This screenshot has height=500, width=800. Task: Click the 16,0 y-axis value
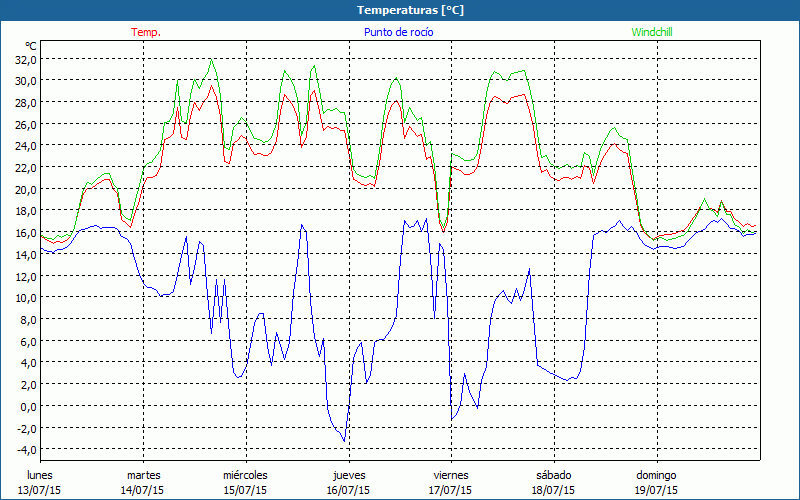point(26,232)
